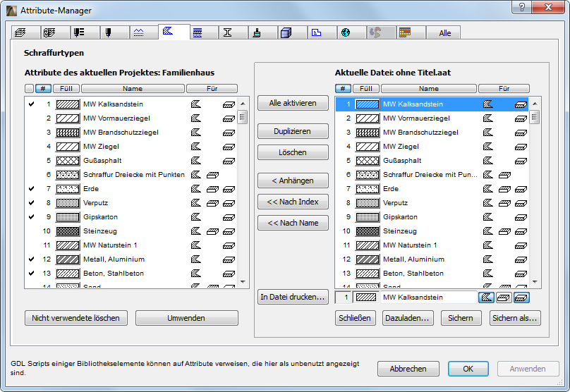Select MW Naturstein 1 in the file list

pos(432,245)
